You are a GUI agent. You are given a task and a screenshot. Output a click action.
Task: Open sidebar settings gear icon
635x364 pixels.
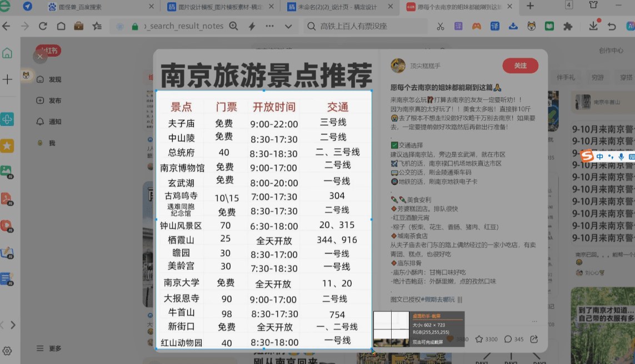click(x=7, y=351)
